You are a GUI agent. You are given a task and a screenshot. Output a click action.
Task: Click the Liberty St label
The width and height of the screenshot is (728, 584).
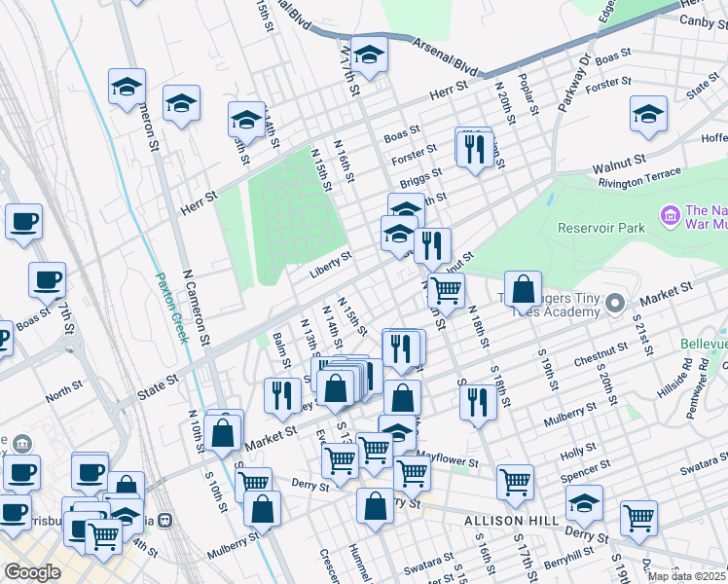point(331,265)
